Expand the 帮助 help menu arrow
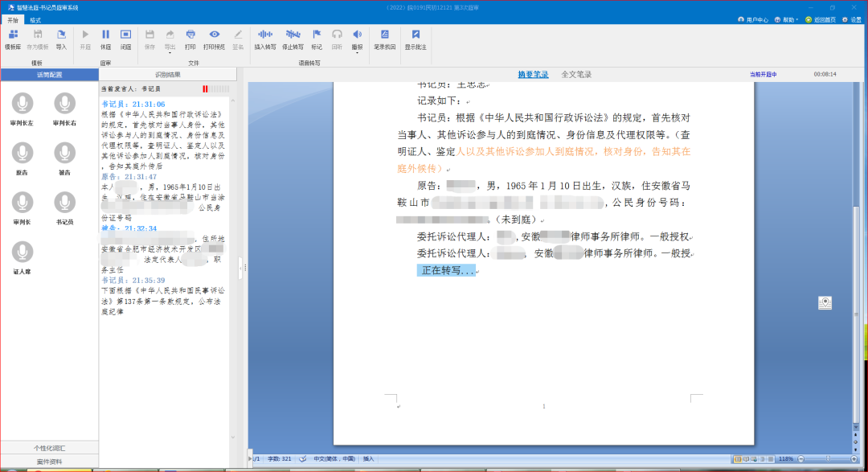Image resolution: width=868 pixels, height=472 pixels. (x=797, y=20)
